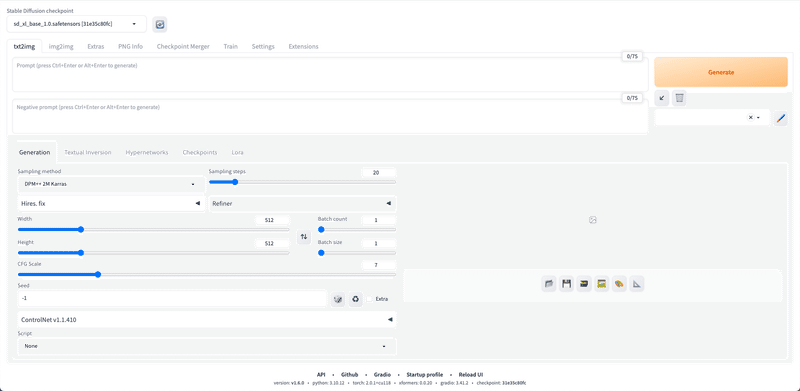
Task: Switch to the img2img tab
Action: [61, 46]
